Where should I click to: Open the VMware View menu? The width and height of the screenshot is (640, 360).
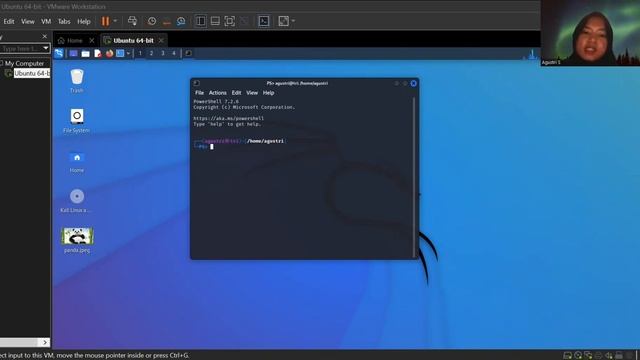[28, 21]
